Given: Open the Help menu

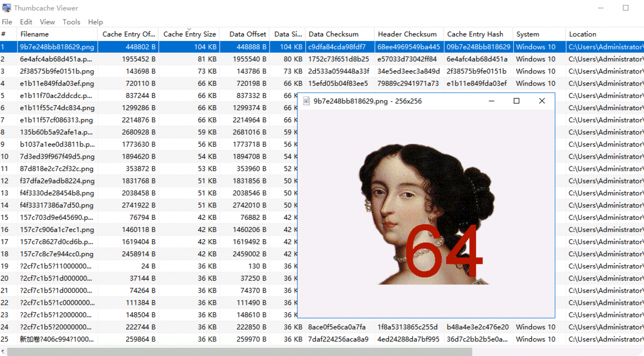Looking at the screenshot, I should [95, 22].
